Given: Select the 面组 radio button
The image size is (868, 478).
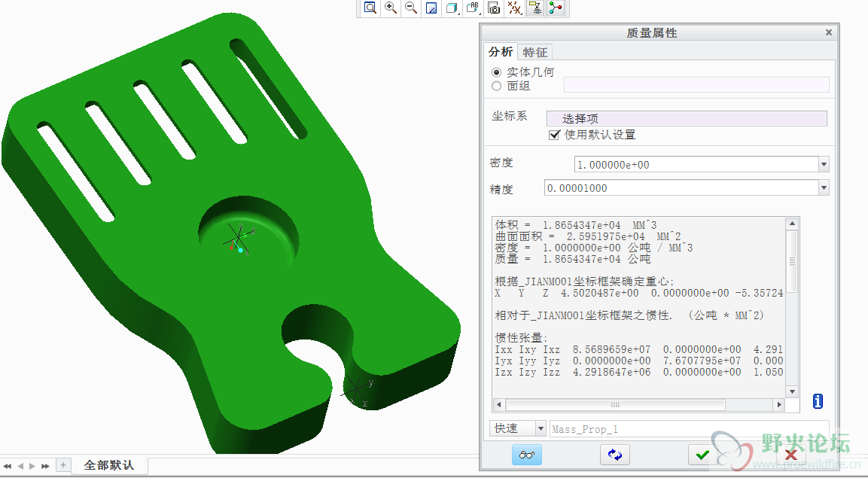Looking at the screenshot, I should coord(497,86).
